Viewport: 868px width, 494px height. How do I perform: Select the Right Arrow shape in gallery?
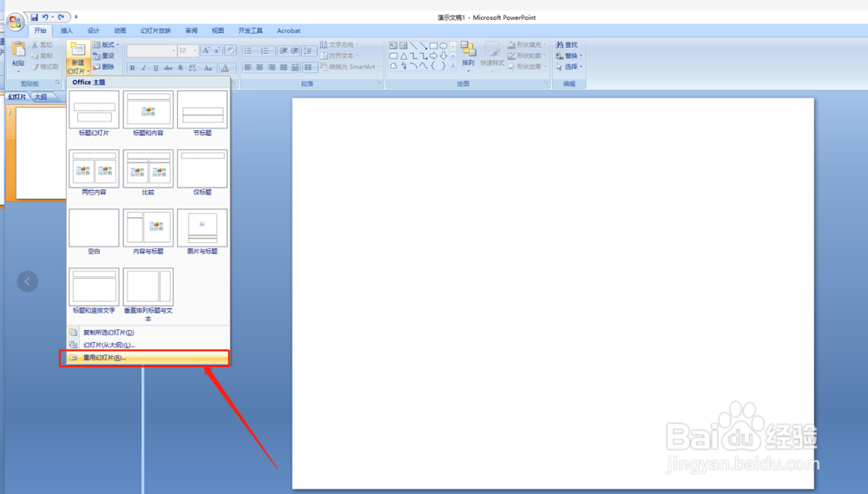(x=433, y=56)
